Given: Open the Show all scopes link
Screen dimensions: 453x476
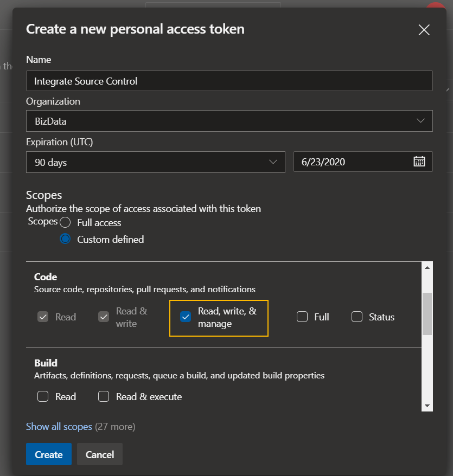Looking at the screenshot, I should [59, 427].
